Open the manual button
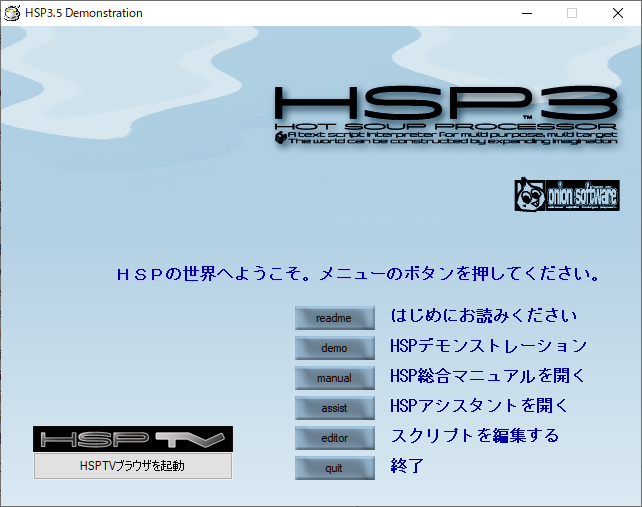Viewport: 642px width, 507px height. (x=335, y=378)
